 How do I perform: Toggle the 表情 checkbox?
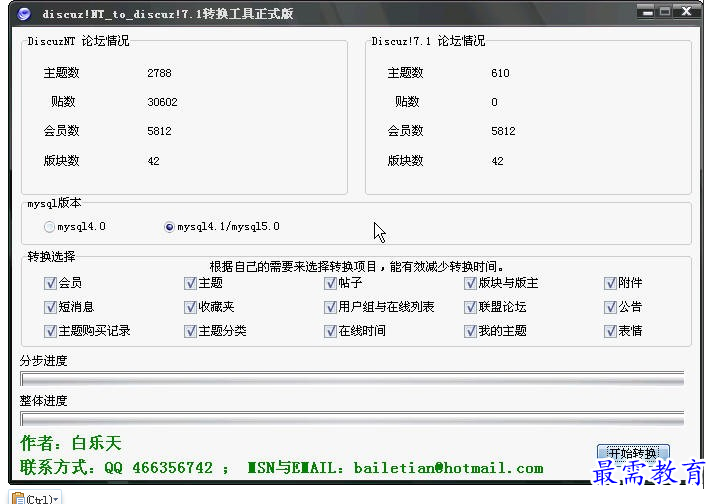[610, 331]
